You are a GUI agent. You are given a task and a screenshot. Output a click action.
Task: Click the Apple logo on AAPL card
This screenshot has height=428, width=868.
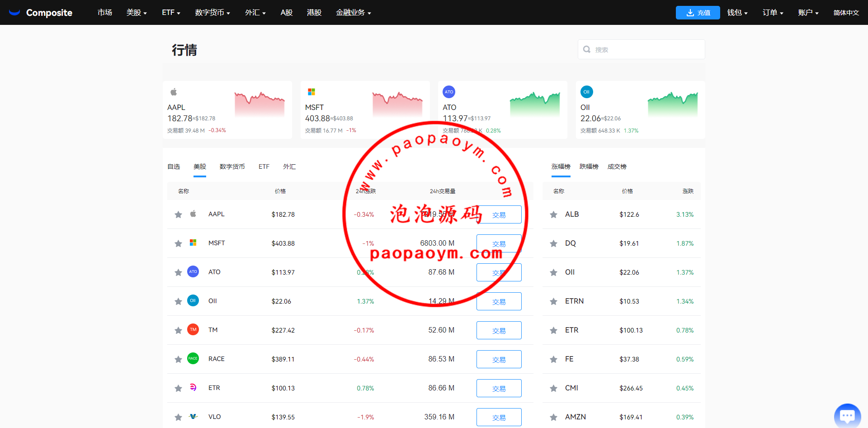point(174,92)
